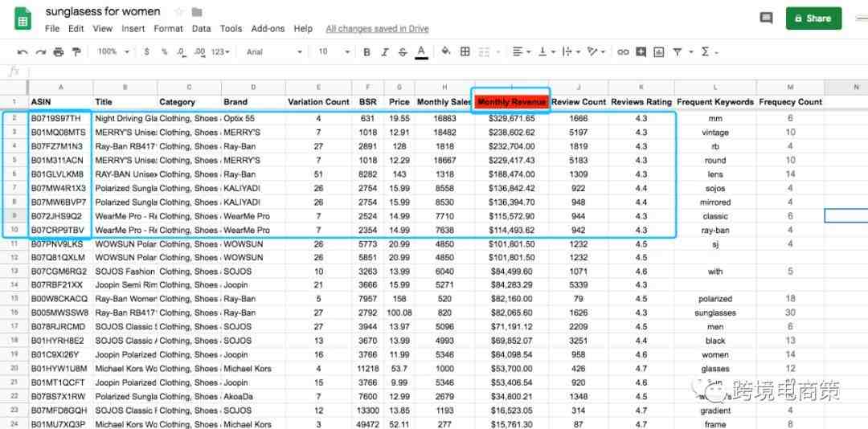Open text wrapping dropdown
Image resolution: width=868 pixels, height=429 pixels.
pyautogui.click(x=570, y=51)
